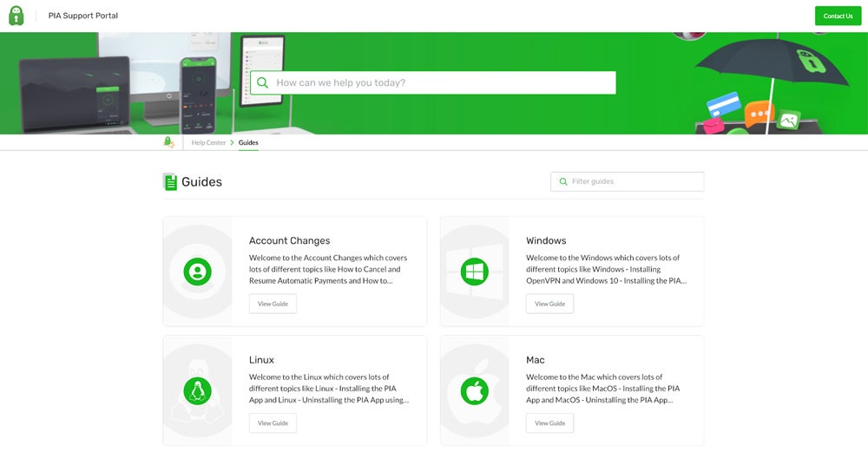Focus the 'How can we help you today?' search field
The image size is (868, 452).
click(x=433, y=82)
